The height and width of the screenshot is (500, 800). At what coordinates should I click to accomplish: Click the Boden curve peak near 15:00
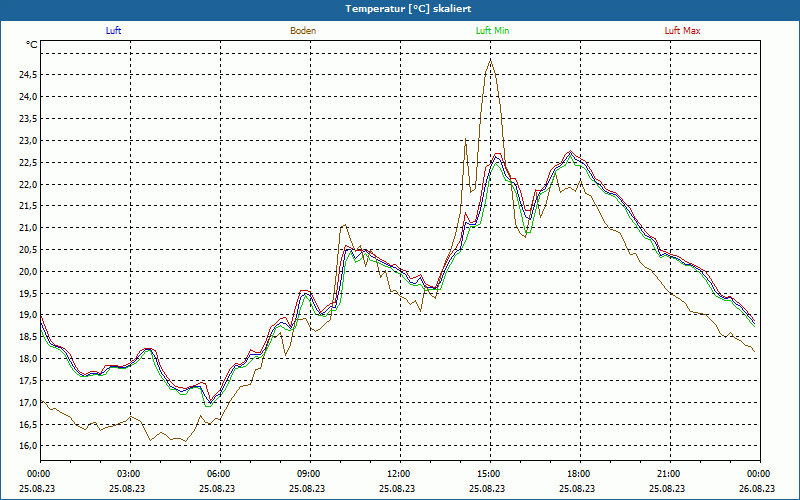pyautogui.click(x=490, y=60)
